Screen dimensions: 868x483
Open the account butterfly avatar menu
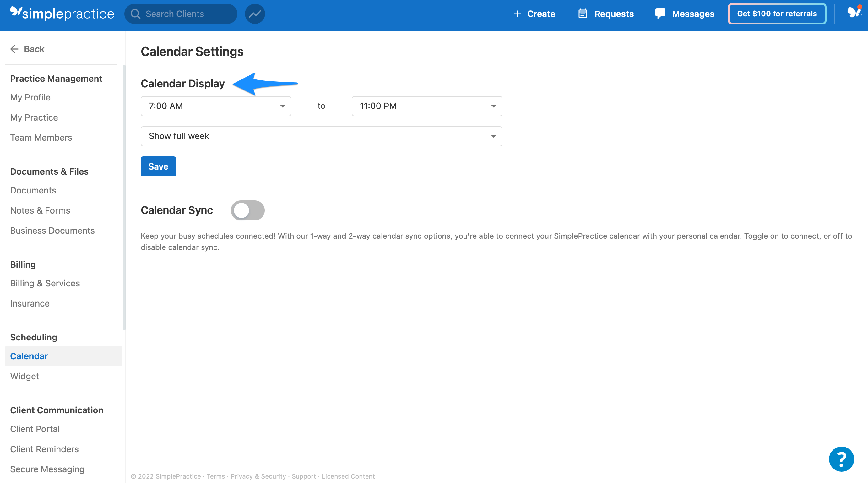pyautogui.click(x=854, y=12)
